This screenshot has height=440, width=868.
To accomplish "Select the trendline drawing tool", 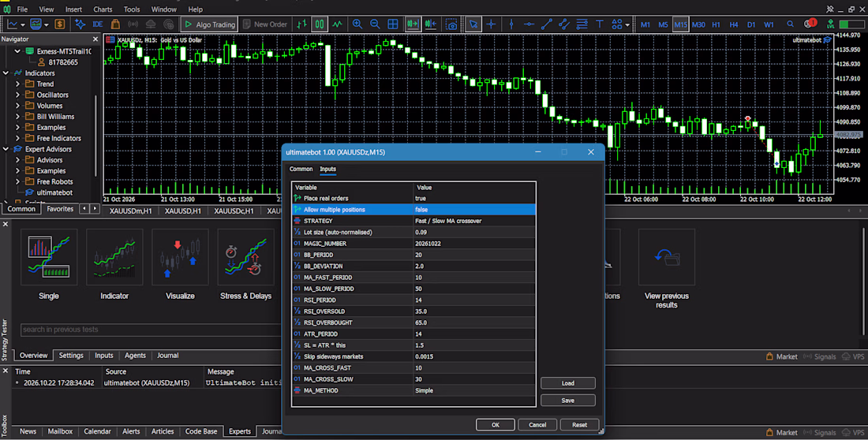I will point(546,24).
